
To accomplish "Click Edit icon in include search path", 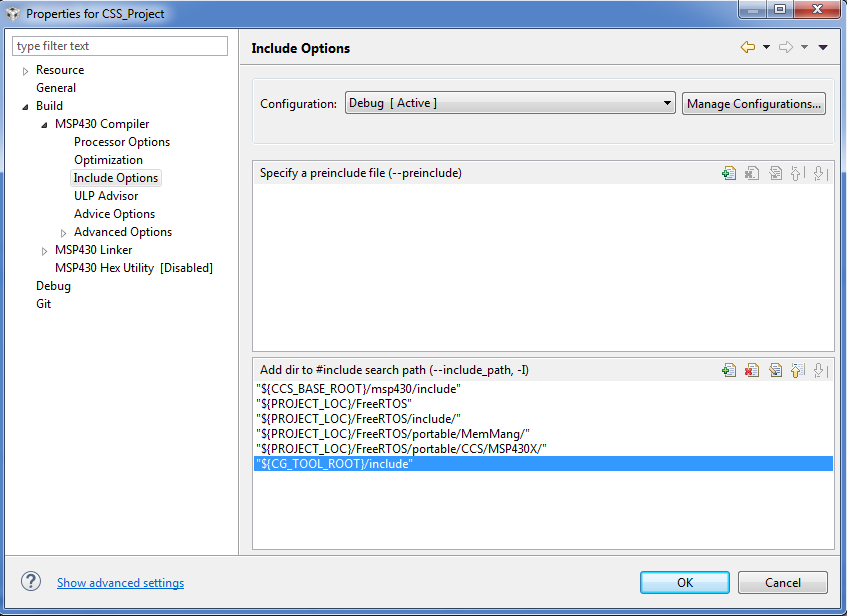I will (x=775, y=370).
